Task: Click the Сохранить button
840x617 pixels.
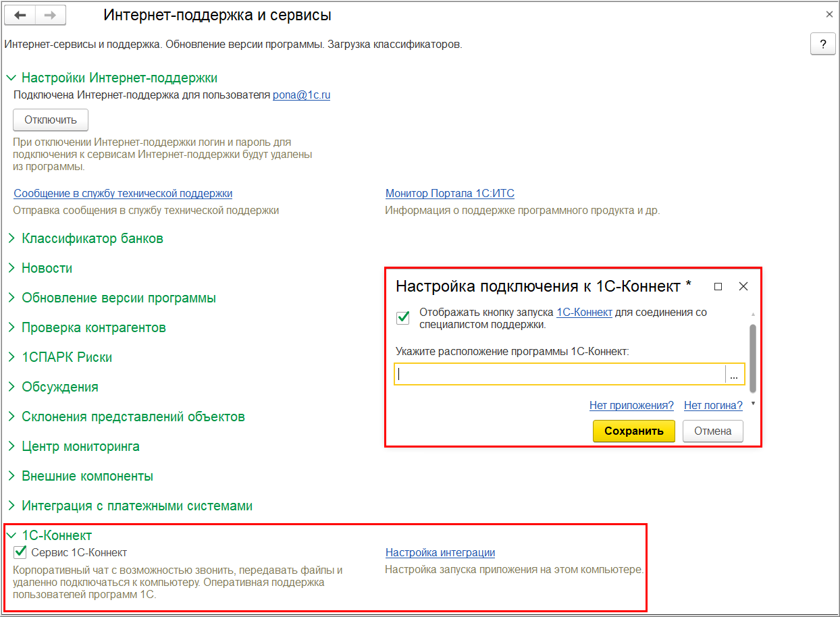Action: point(634,431)
